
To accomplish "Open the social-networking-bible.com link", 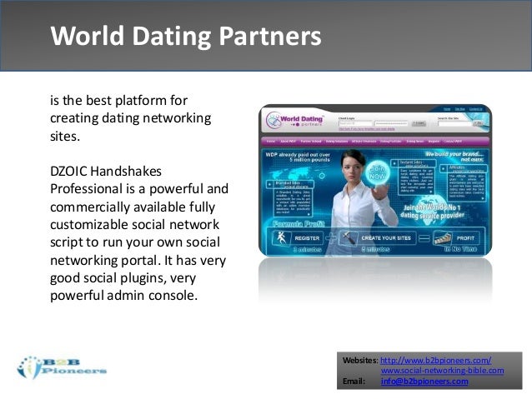I will tap(442, 371).
